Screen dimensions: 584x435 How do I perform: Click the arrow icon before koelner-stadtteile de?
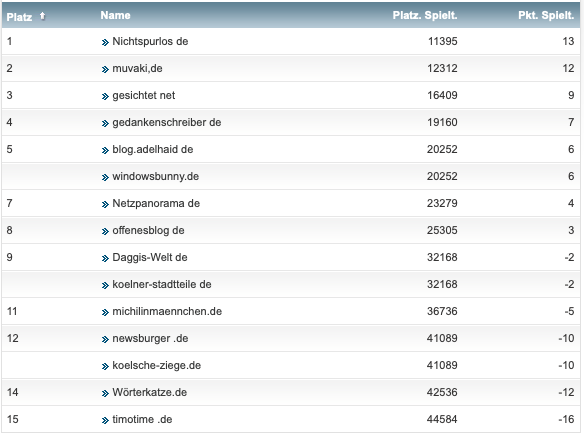pyautogui.click(x=105, y=286)
